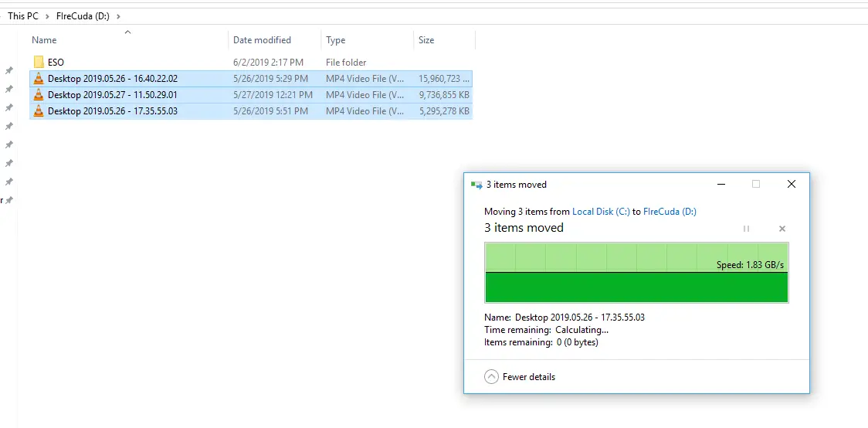Screen dimensions: 868x428
Task: Click the File folder type cell
Action: pos(346,63)
